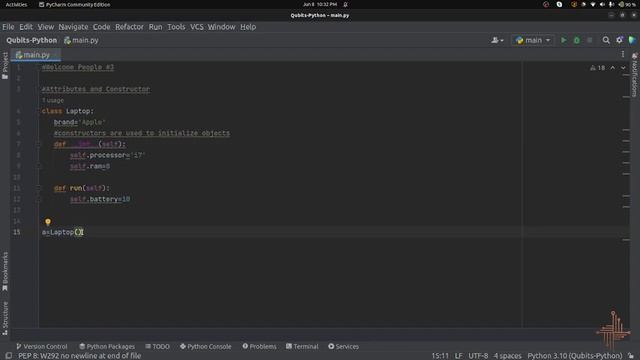Click the battery indicator in system tray
Screen dimensions: 640x360
pos(627,4)
